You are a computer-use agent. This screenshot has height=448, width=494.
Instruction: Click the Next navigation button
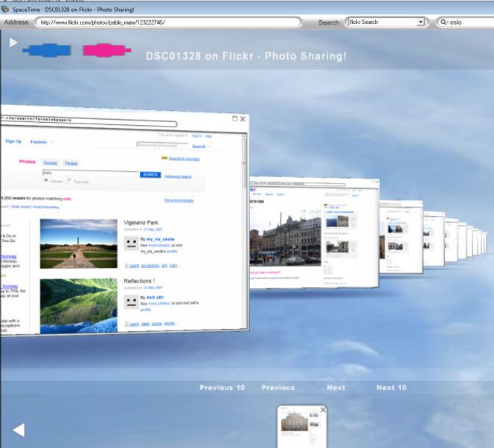336,388
